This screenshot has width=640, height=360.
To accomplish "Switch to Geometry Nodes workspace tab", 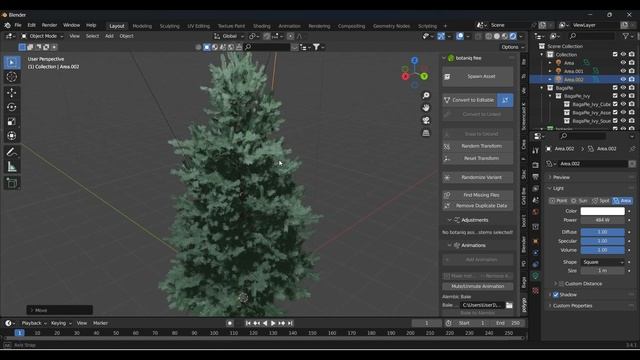I will click(391, 26).
